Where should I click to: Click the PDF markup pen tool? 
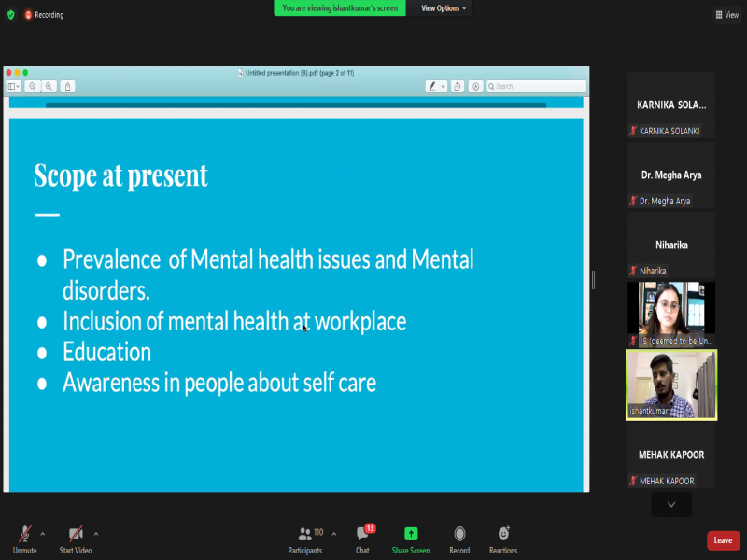point(432,86)
